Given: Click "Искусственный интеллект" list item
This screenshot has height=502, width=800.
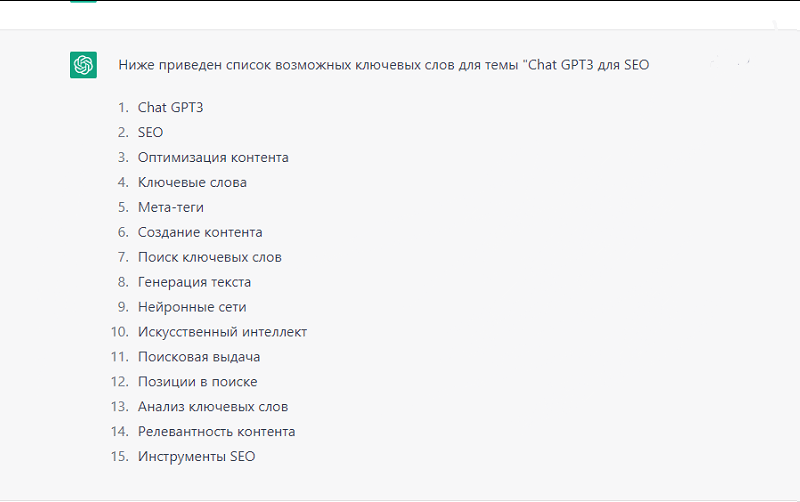Looking at the screenshot, I should point(222,332).
